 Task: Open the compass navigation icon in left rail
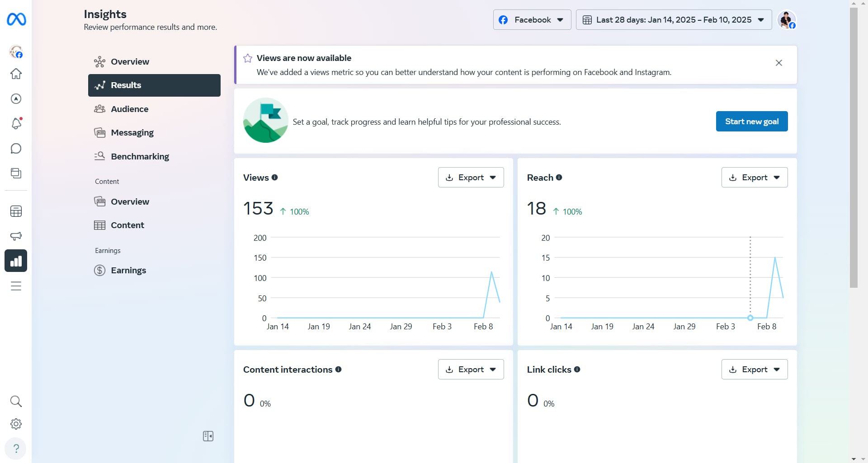(x=16, y=98)
